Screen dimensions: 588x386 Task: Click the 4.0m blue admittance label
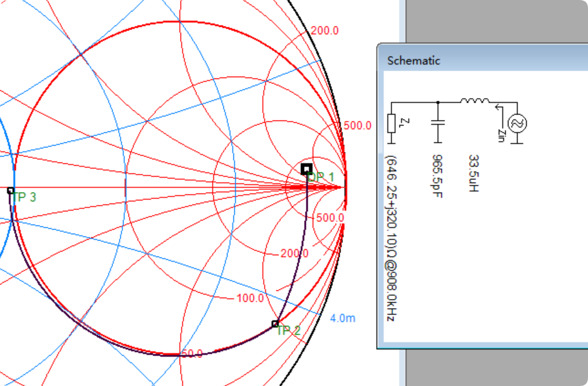(343, 318)
